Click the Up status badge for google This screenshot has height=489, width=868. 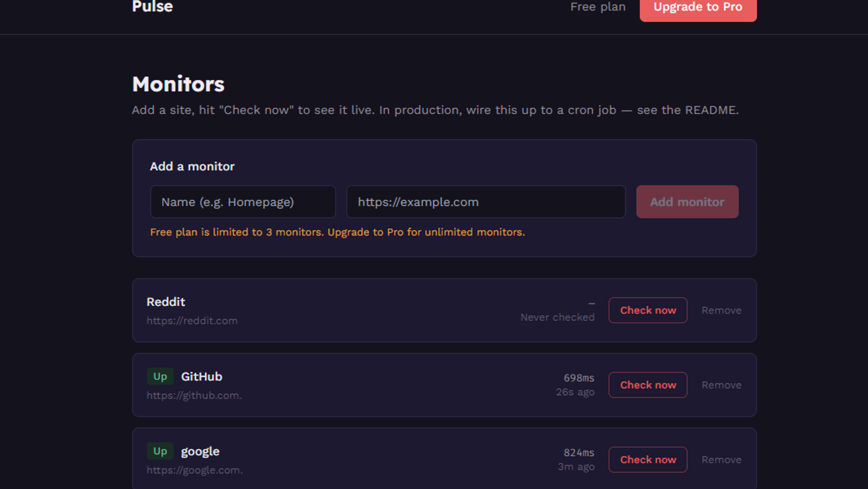pyautogui.click(x=160, y=451)
